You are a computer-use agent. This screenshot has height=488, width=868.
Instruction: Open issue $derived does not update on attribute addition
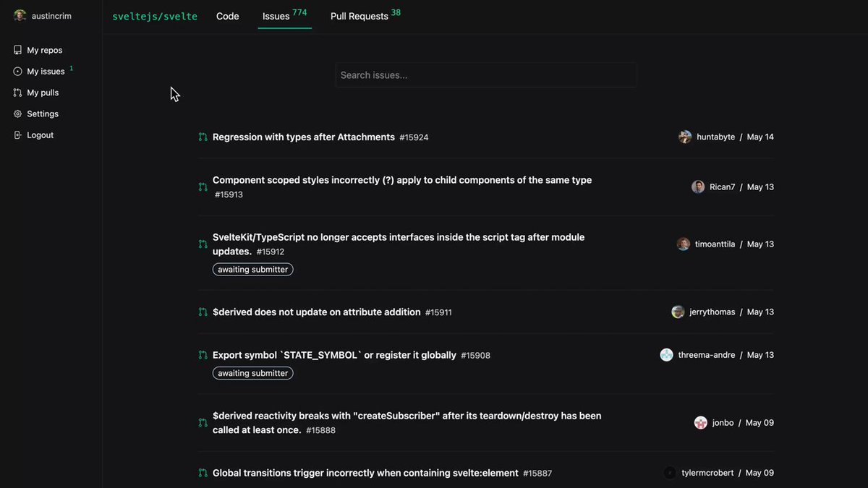point(317,312)
